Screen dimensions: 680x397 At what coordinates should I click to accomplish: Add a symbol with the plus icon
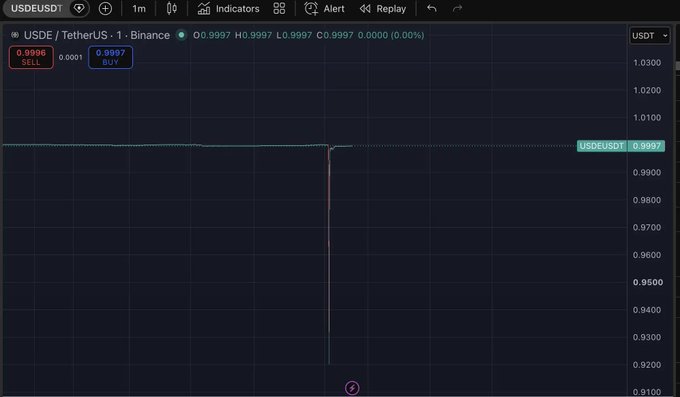click(x=105, y=9)
